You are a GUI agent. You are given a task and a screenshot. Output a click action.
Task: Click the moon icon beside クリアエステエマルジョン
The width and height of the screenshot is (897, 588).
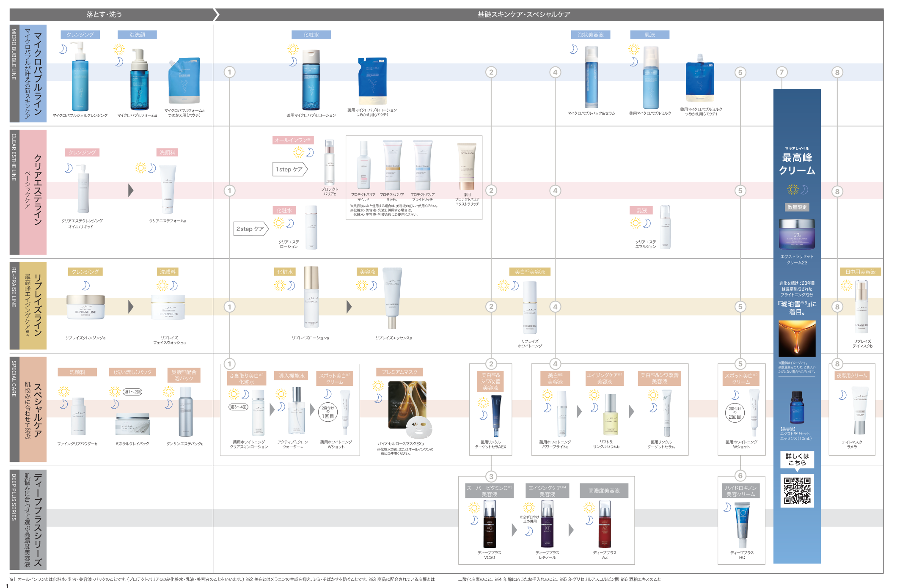[647, 223]
